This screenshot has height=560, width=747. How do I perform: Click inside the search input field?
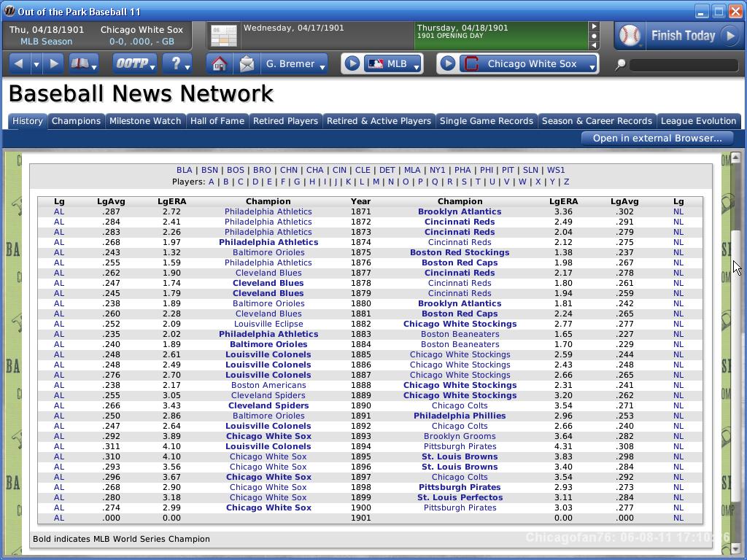pos(683,65)
